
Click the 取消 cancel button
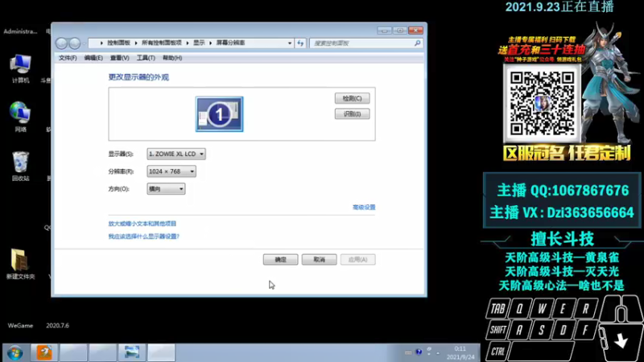[319, 259]
